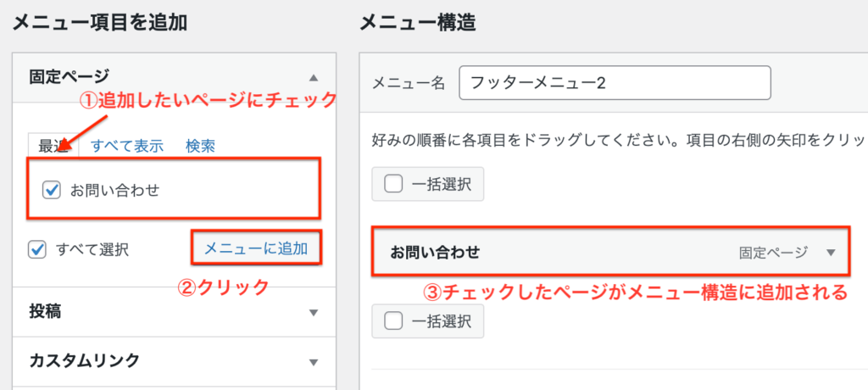
Task: Click the 固定ページ panel heading text
Action: [70, 75]
